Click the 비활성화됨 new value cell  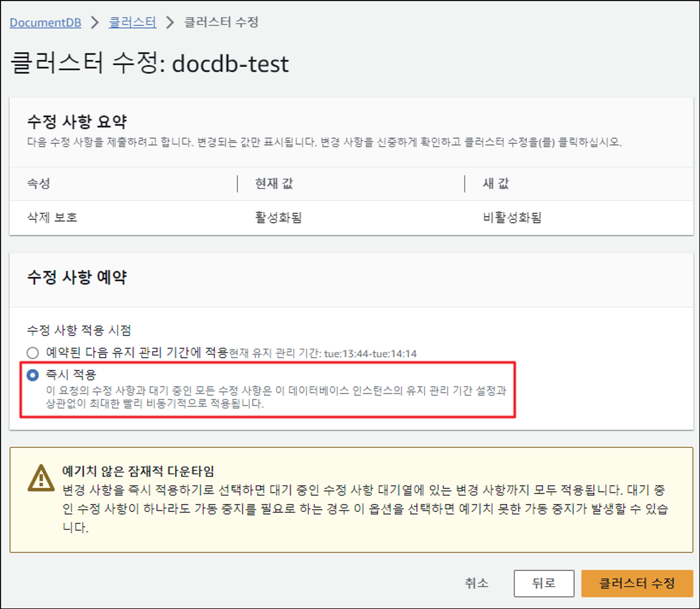[512, 218]
